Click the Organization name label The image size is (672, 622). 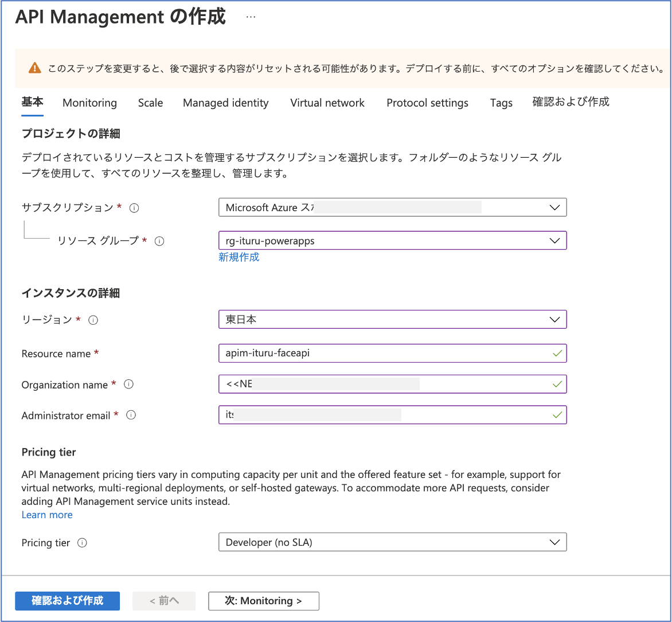point(65,385)
